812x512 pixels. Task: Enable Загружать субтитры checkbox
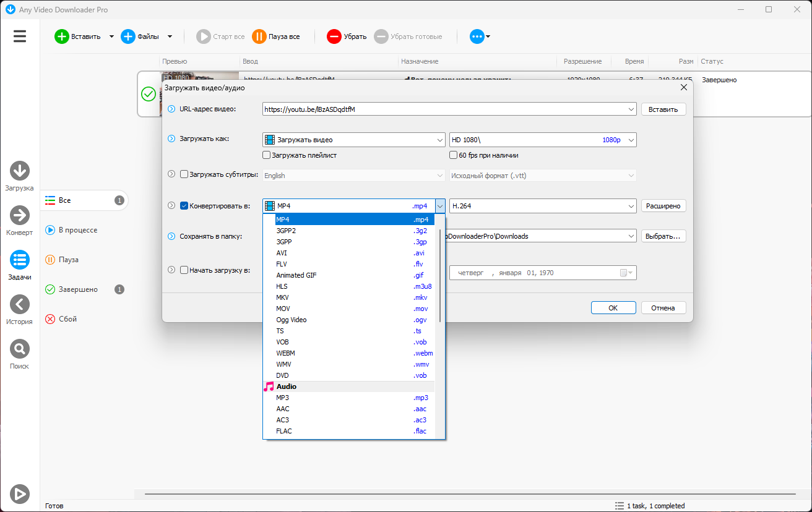184,174
